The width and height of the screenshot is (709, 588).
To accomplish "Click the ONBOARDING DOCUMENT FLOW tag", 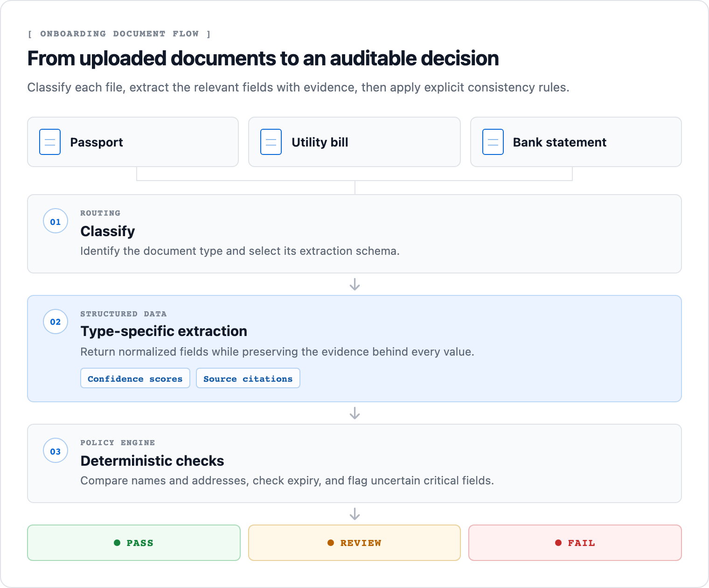I will pos(119,34).
